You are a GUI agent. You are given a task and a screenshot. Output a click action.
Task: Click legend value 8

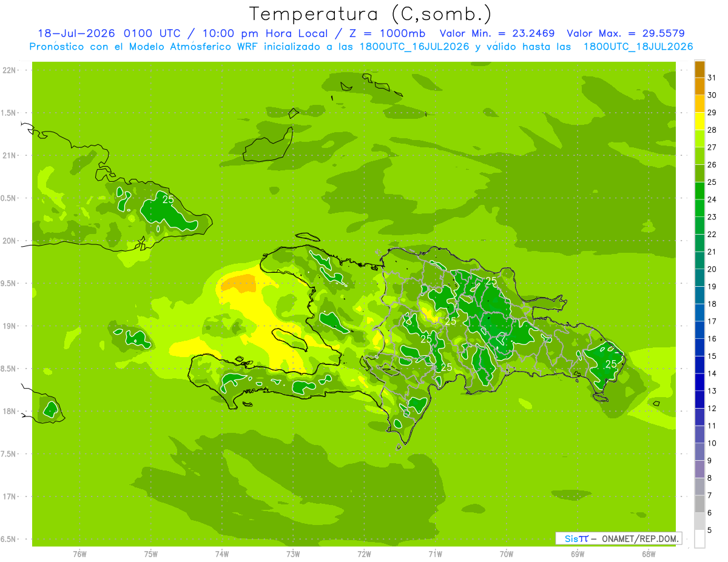[710, 478]
